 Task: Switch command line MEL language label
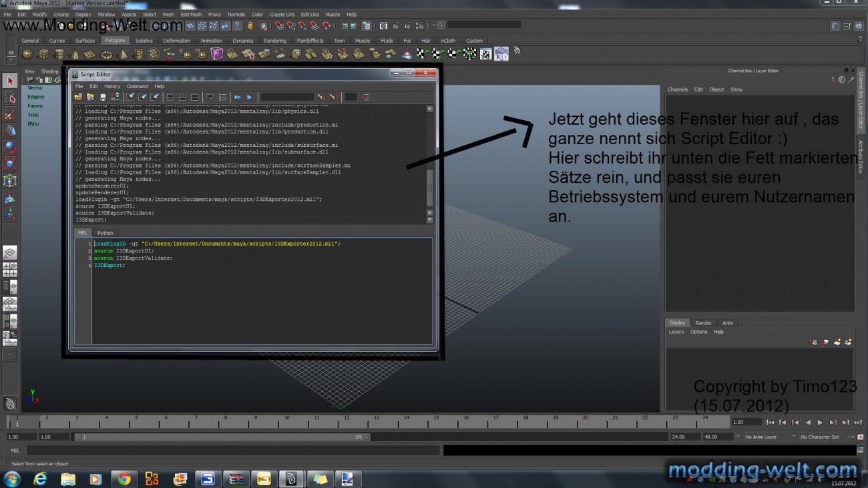pyautogui.click(x=15, y=451)
